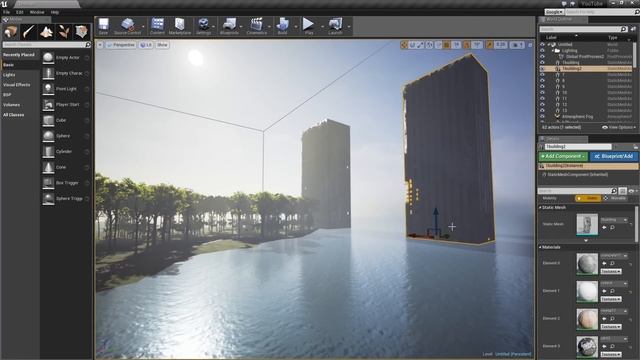The width and height of the screenshot is (640, 360).
Task: Click the Search Classes field
Action: [47, 44]
